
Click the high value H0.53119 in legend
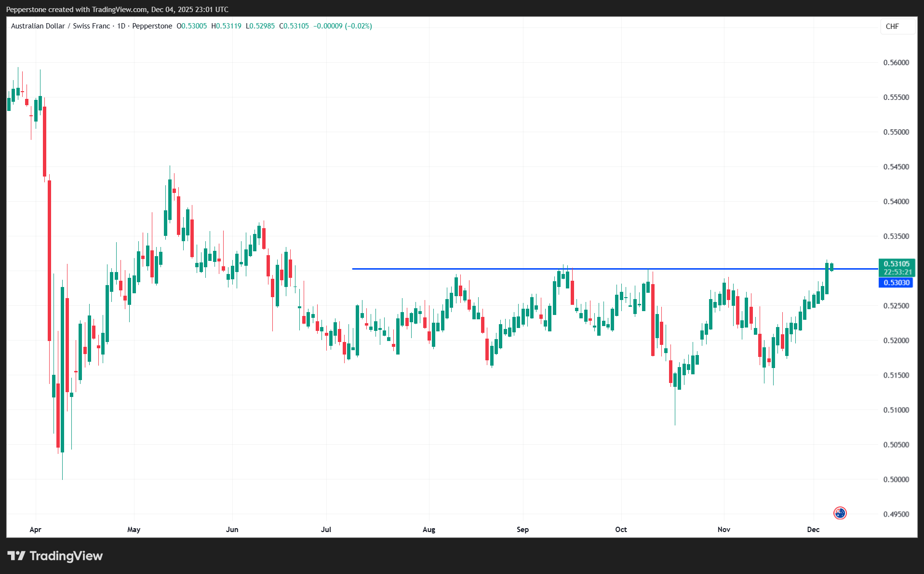226,26
